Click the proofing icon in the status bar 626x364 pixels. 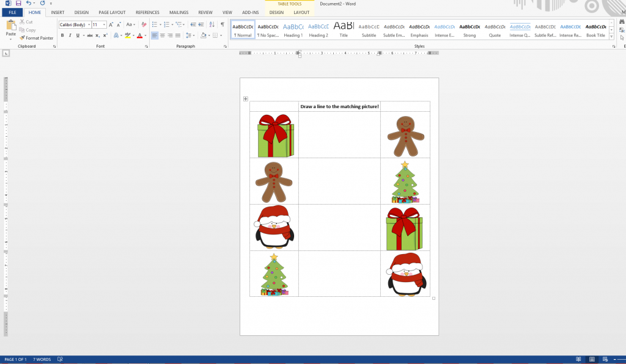tap(60, 359)
